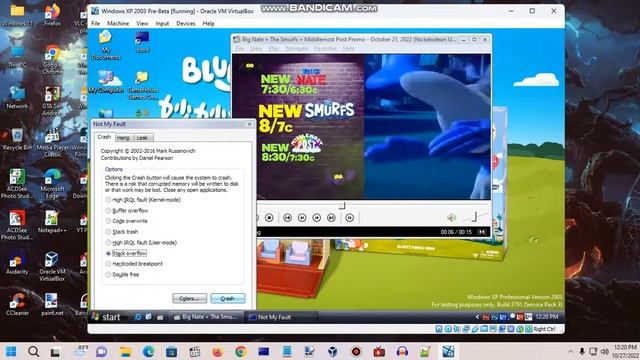
Task: Switch to Not My Fault XP taskbar item
Action: pyautogui.click(x=282, y=317)
